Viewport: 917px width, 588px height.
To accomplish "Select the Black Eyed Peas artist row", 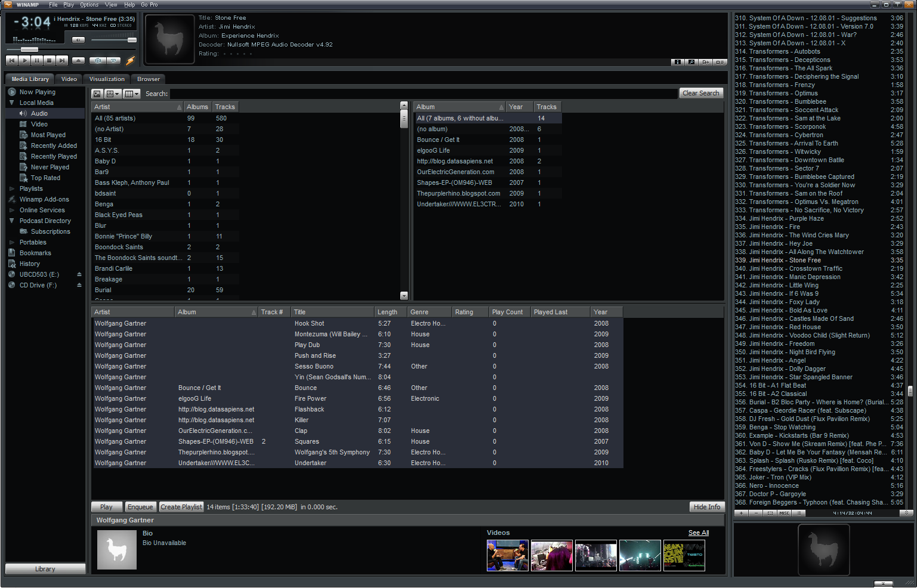I will (x=166, y=215).
